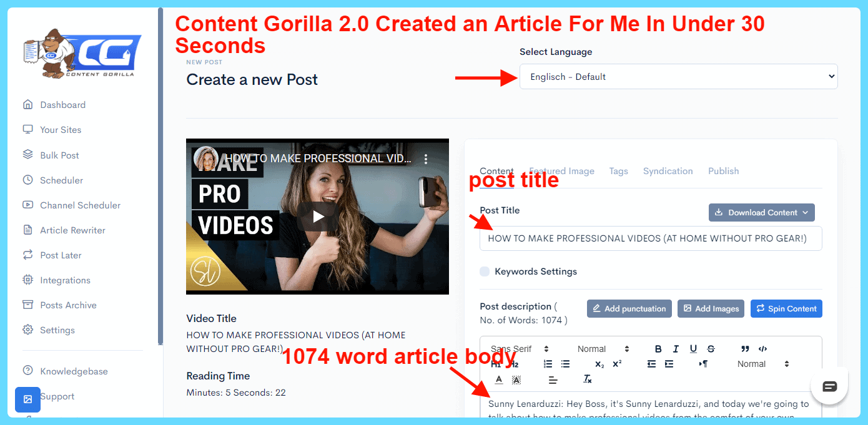This screenshot has height=425, width=868.
Task: Click the 'No. of Words: 1074' text
Action: click(x=523, y=320)
